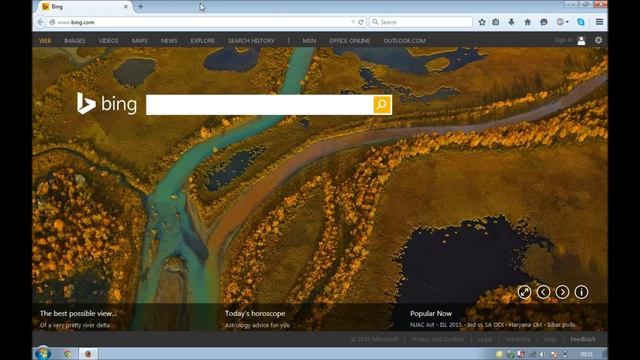Click the Legal footer link

(484, 340)
